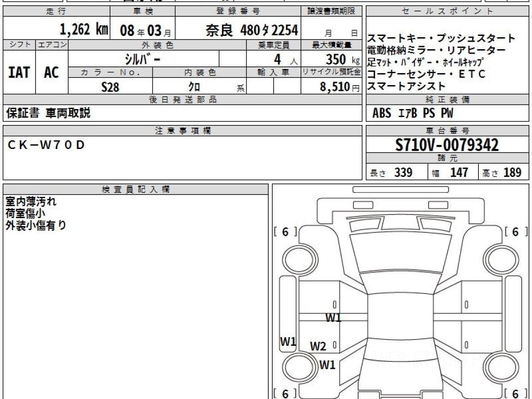
Task: Click the リサイクル預託金 header
Action: coord(332,72)
